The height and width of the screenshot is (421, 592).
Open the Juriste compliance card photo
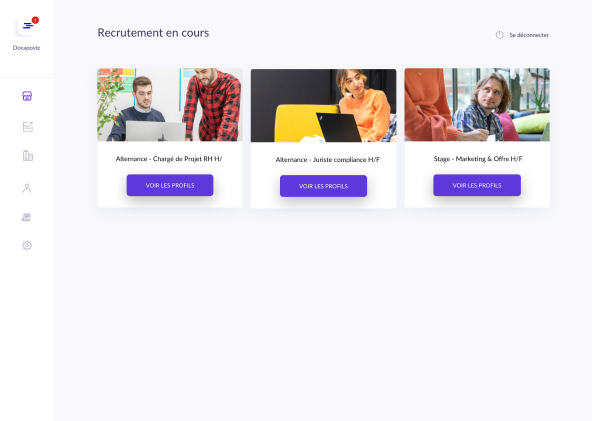coord(324,105)
